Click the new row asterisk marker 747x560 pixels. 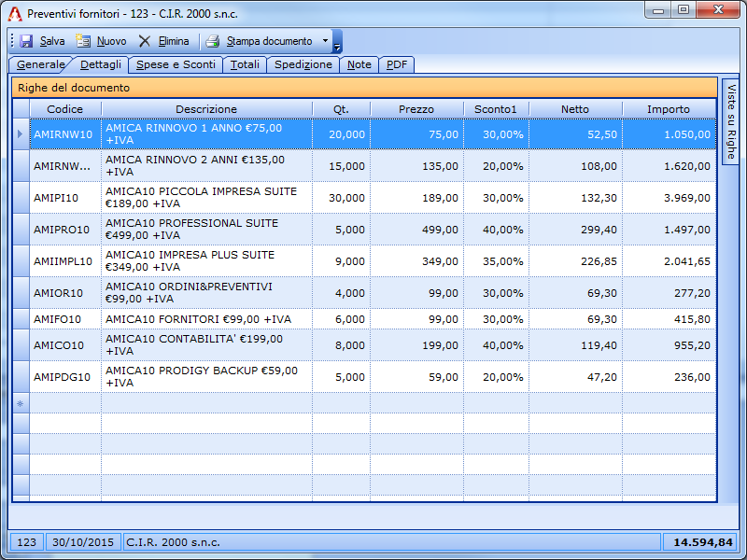point(21,403)
